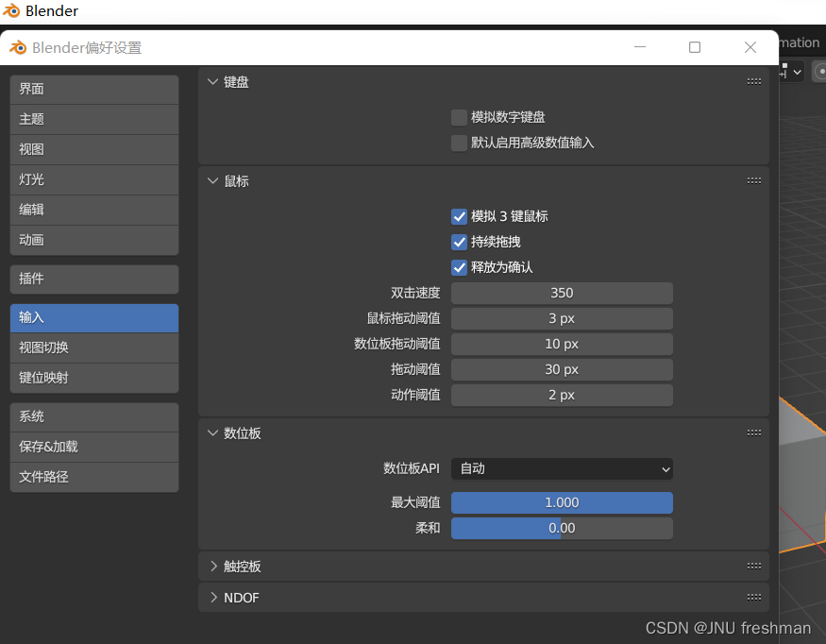
Task: Uncheck the 持续拖拽 checkbox
Action: pyautogui.click(x=459, y=242)
